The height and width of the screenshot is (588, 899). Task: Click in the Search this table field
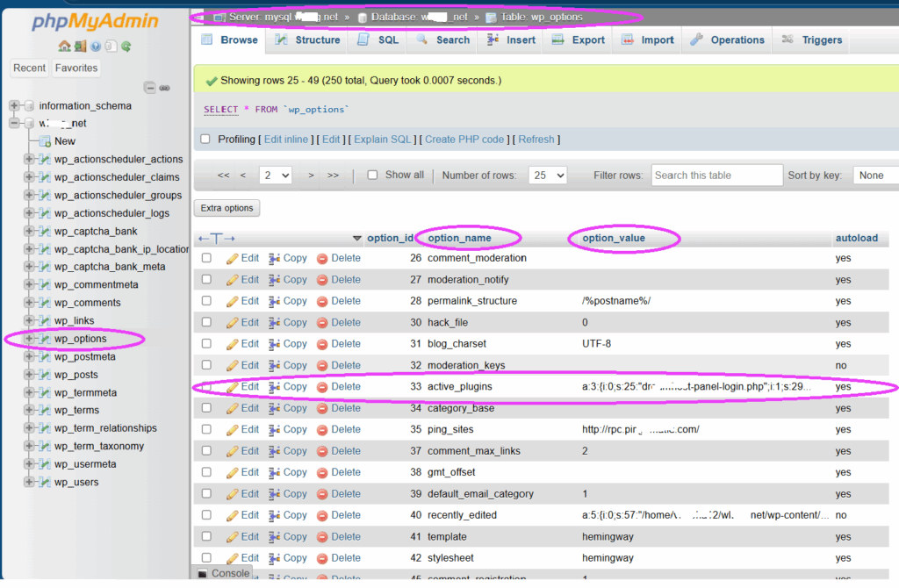(x=716, y=176)
